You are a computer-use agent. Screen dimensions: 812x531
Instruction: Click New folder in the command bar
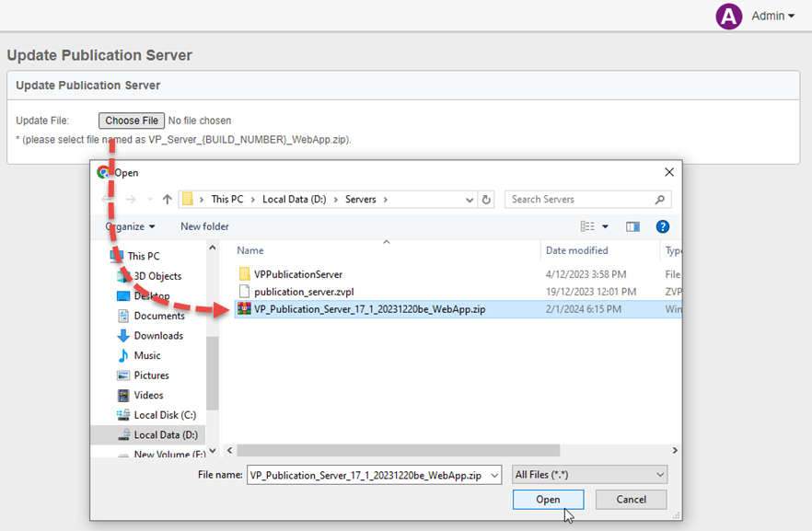pos(203,226)
